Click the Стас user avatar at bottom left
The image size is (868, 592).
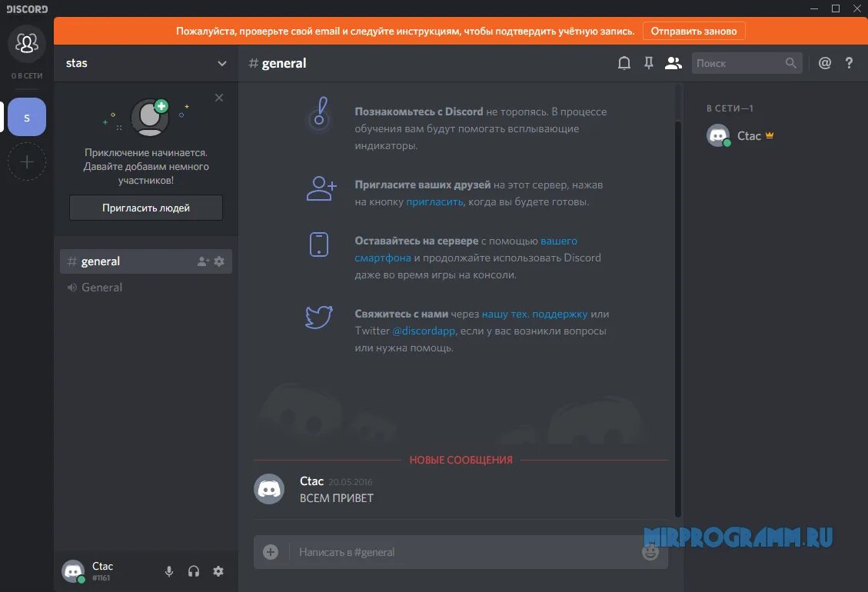click(x=73, y=571)
